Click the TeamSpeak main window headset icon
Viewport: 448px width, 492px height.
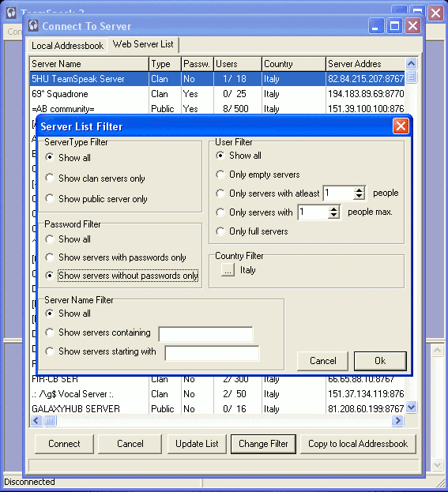coord(11,13)
